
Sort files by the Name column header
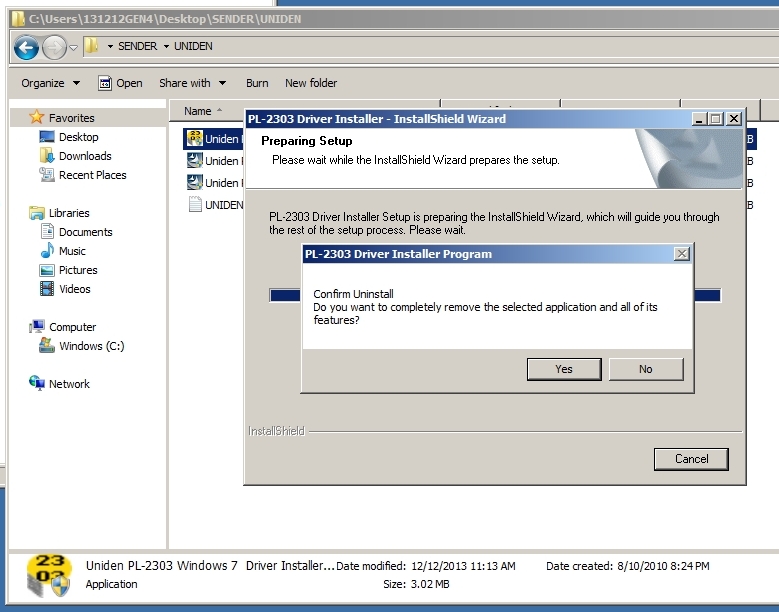click(x=198, y=111)
